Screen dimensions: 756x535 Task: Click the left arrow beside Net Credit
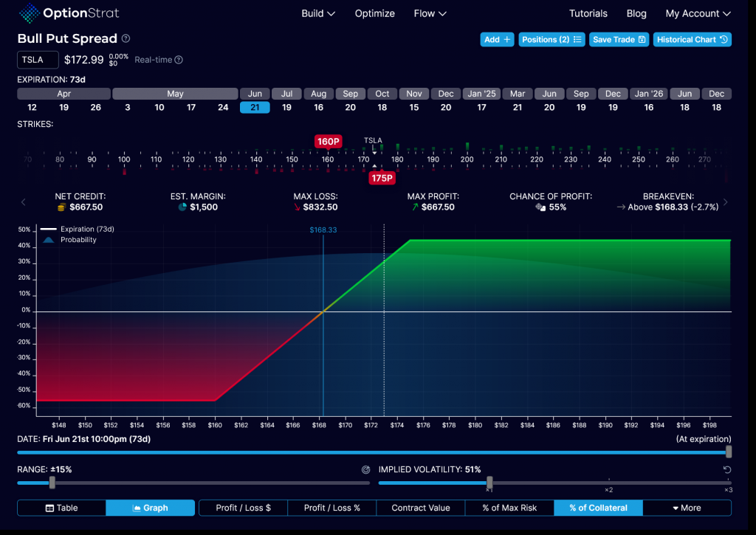[23, 202]
